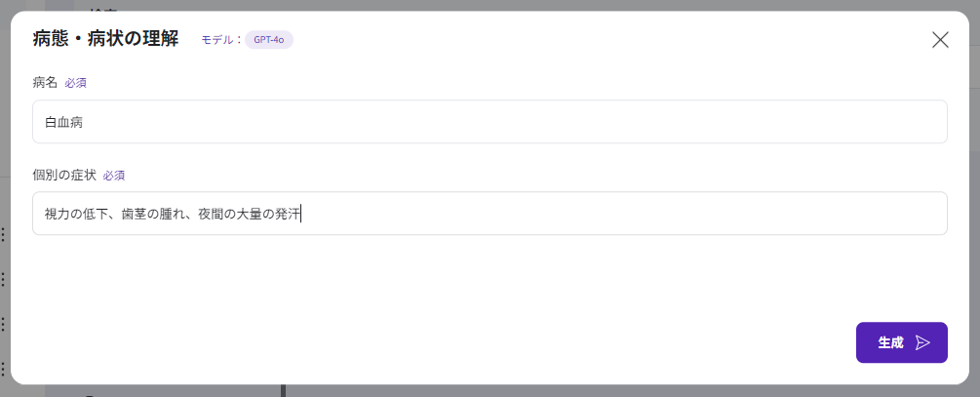
Task: Click the second drag-handle dots at left edge
Action: click(x=3, y=279)
